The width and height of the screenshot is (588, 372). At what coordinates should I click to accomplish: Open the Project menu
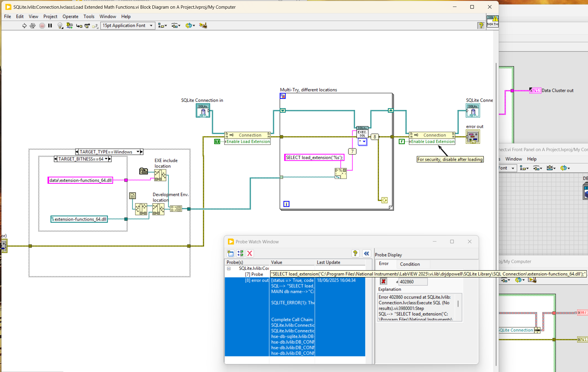[x=50, y=16]
